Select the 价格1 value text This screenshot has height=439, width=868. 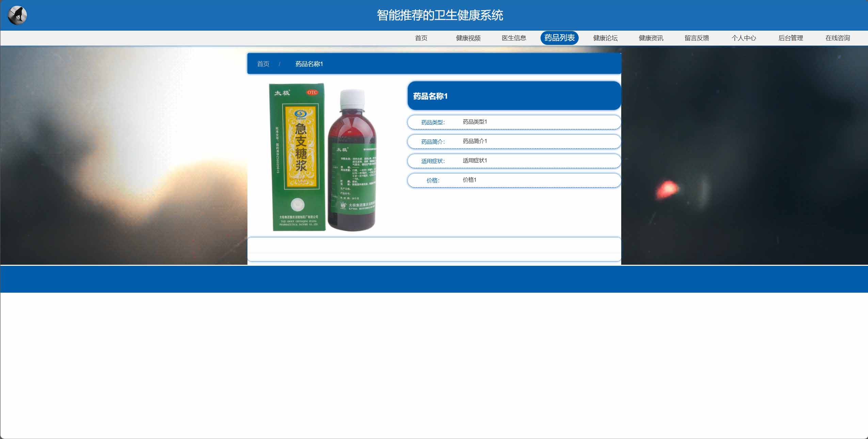469,180
